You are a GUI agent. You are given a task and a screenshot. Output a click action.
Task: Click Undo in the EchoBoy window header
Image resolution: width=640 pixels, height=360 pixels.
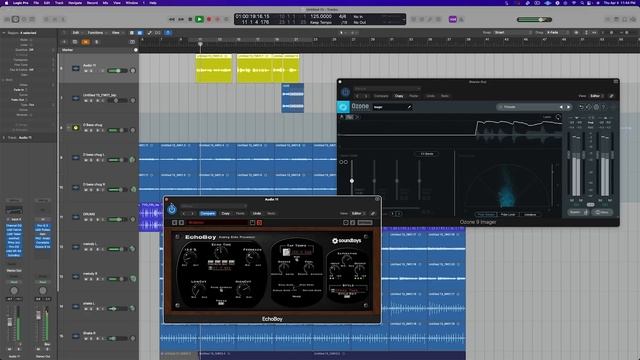[x=257, y=213]
